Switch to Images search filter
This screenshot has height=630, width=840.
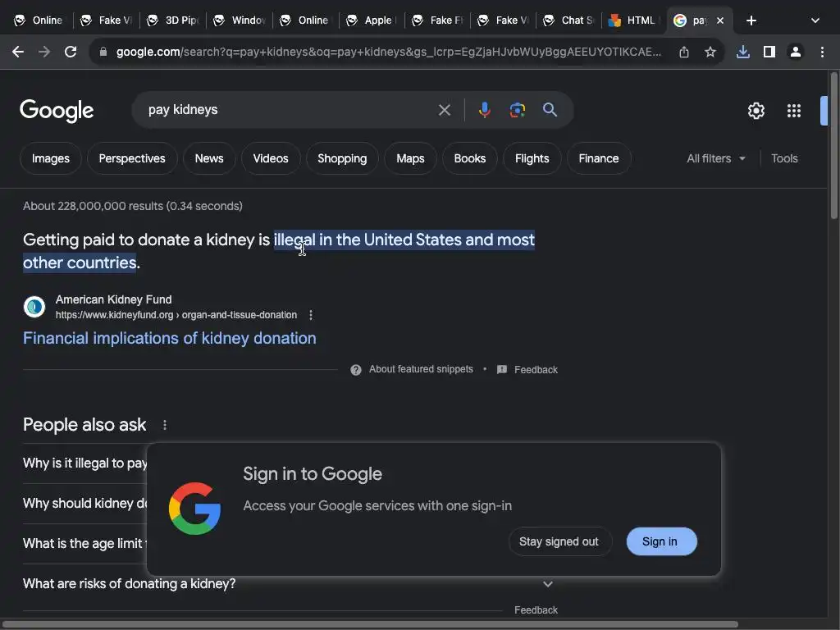click(x=50, y=158)
